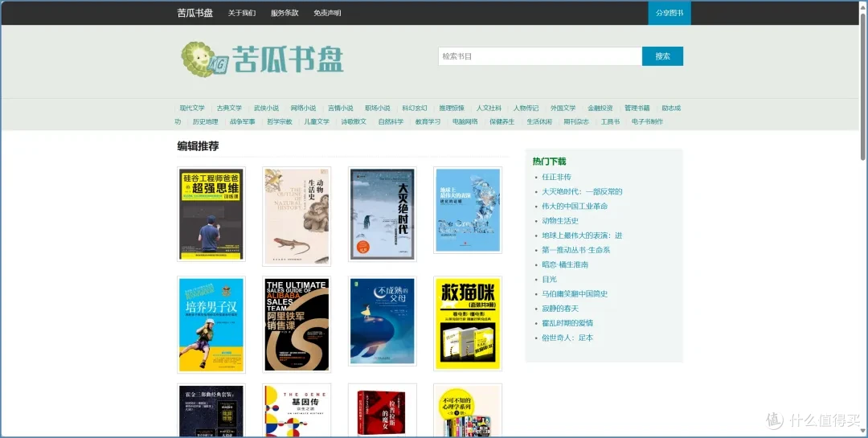Screen dimensions: 868x438
Task: Open the 生活休闲 category
Action: click(539, 122)
